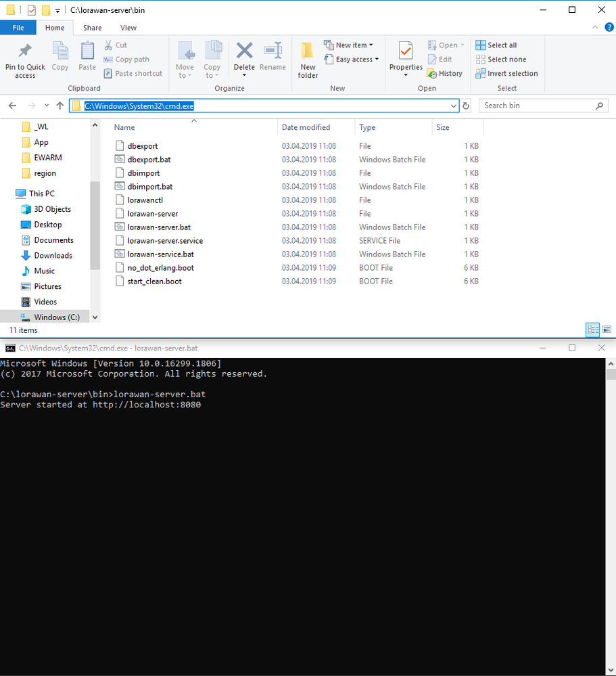Click the Paste clipboard icon
The width and height of the screenshot is (616, 676).
[87, 51]
